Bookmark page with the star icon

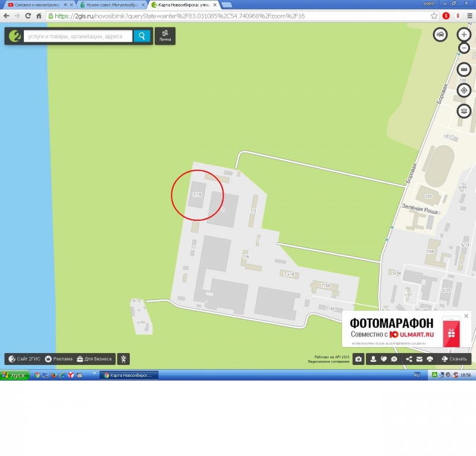click(x=434, y=15)
